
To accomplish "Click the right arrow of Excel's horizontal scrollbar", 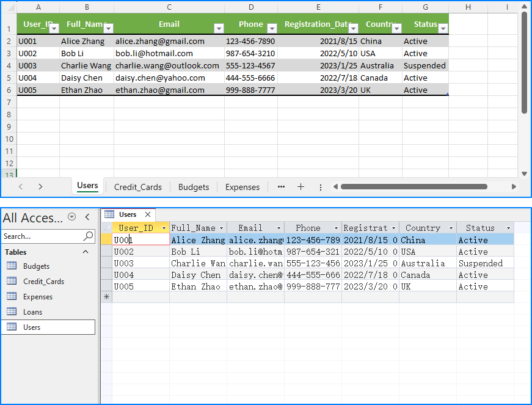I will tap(515, 187).
